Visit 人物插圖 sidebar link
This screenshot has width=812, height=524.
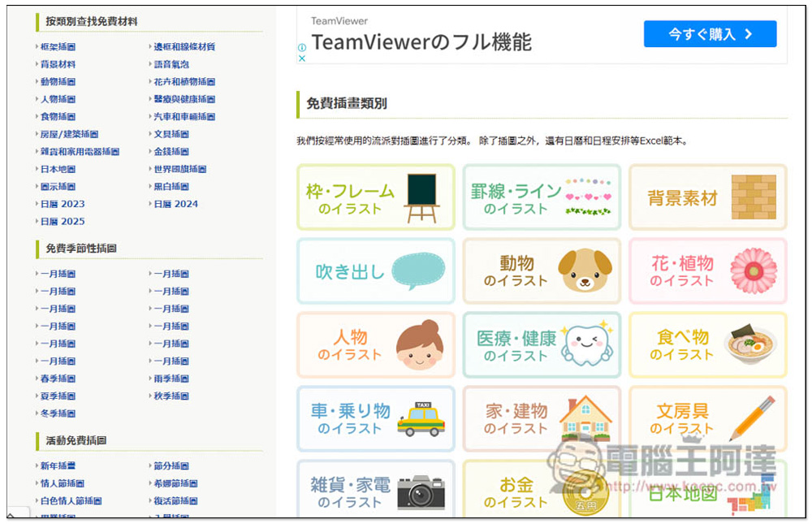tap(58, 99)
